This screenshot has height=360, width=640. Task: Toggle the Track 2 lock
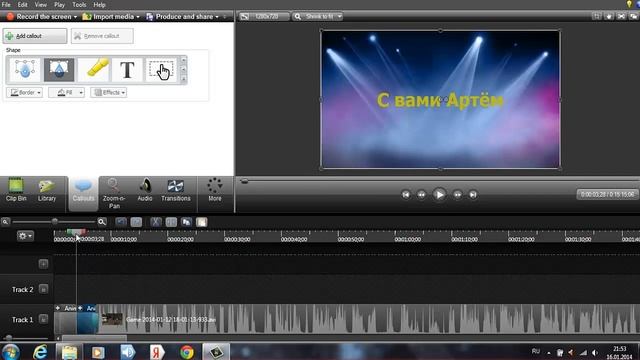point(43,289)
